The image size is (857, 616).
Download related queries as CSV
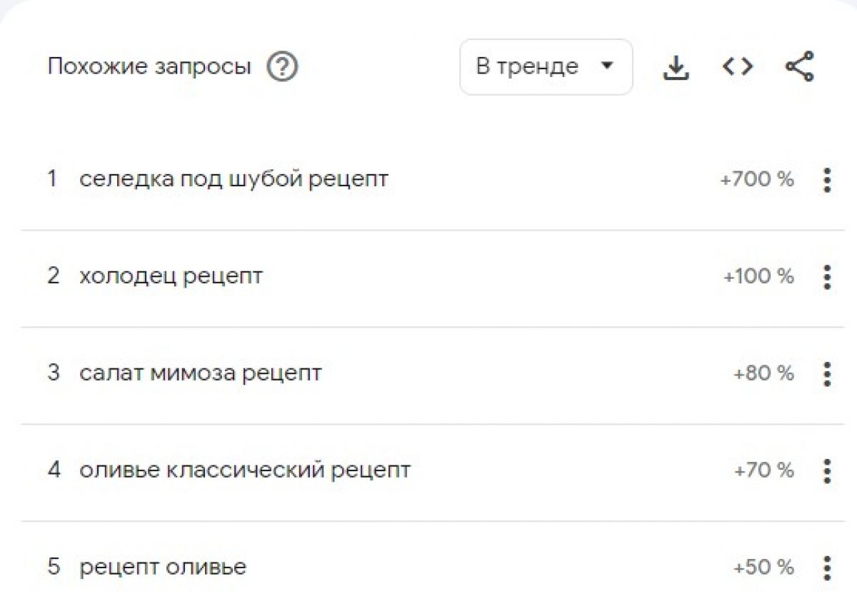click(676, 68)
